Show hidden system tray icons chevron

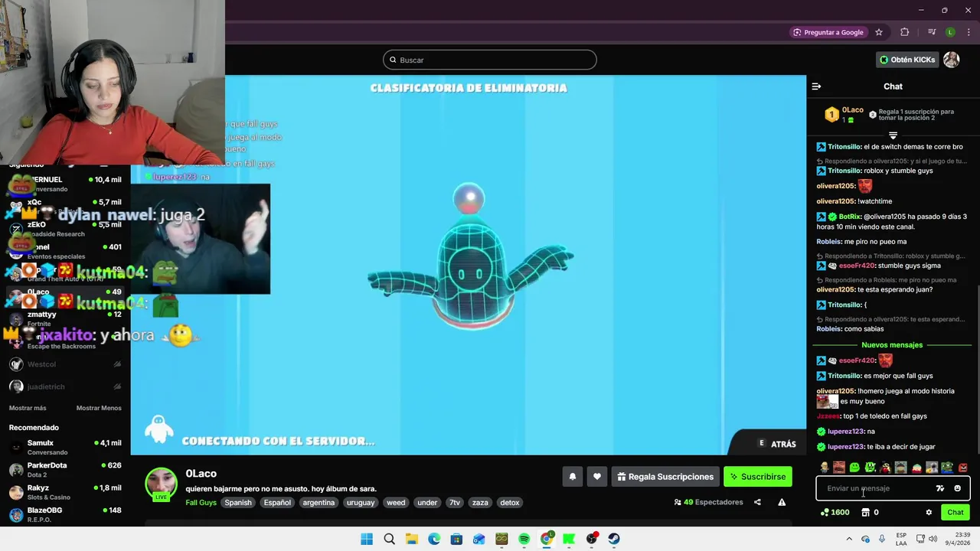(848, 539)
